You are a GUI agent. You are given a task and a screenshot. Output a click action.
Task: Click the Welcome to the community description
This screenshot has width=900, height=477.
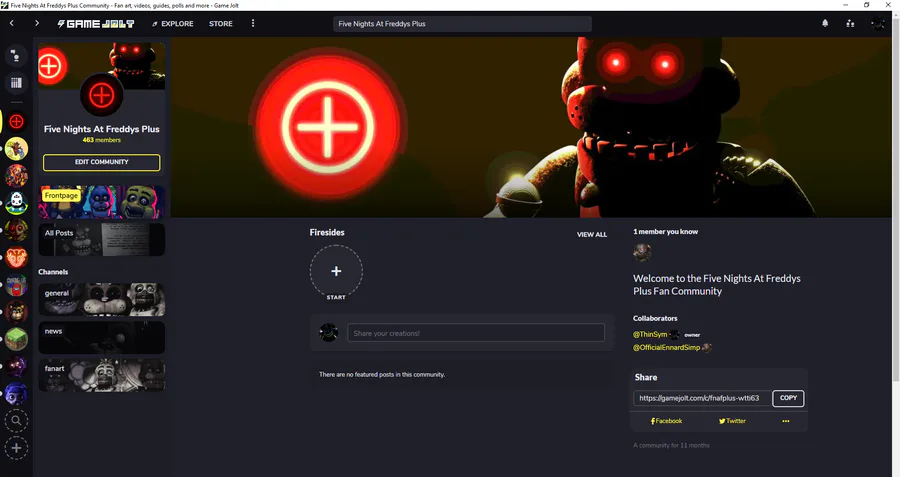click(x=717, y=285)
